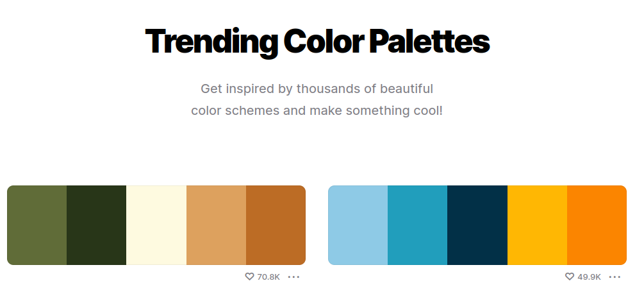The width and height of the screenshot is (644, 299).
Task: Choose the dark navy swatch
Action: [x=477, y=225]
